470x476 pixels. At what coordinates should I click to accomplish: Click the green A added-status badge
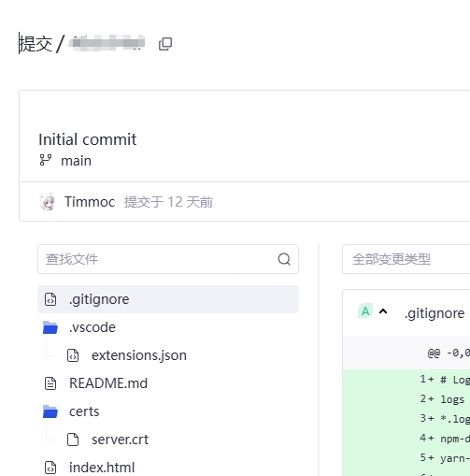point(365,311)
